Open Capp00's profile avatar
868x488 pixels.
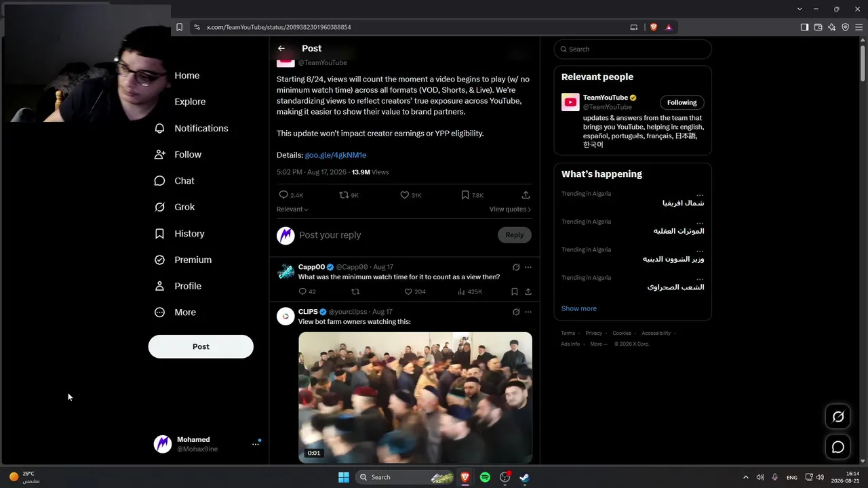click(x=285, y=272)
